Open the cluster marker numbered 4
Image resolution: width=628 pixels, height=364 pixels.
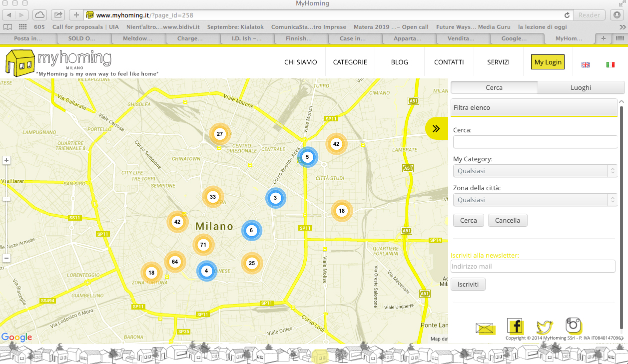tap(206, 271)
